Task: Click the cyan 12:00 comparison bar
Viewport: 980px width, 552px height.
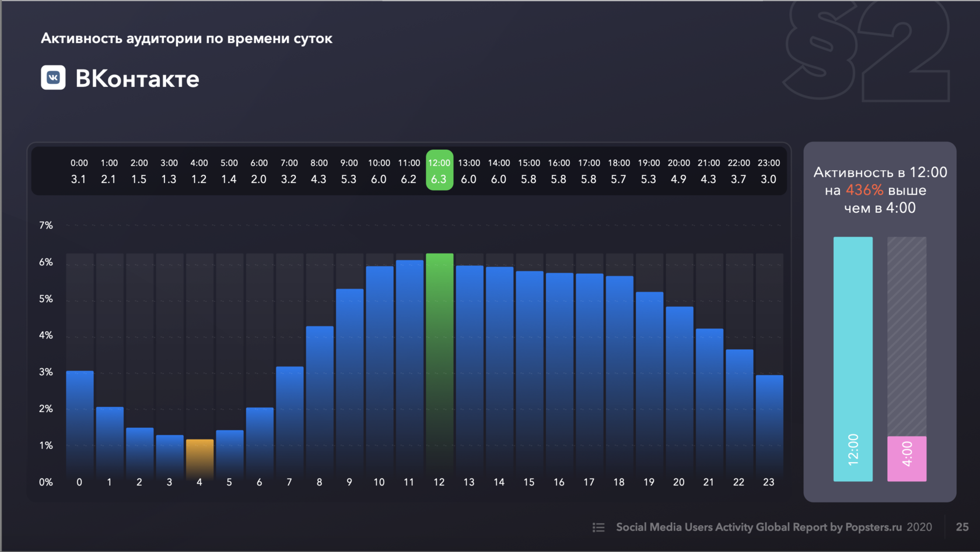Action: [x=853, y=359]
